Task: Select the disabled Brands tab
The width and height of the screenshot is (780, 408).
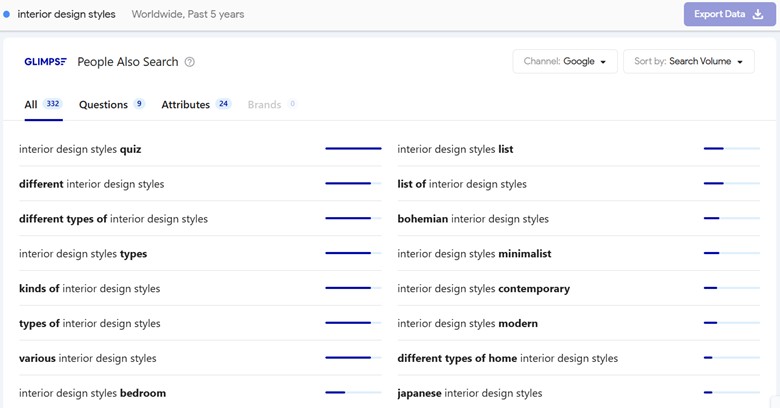Action: tap(272, 104)
